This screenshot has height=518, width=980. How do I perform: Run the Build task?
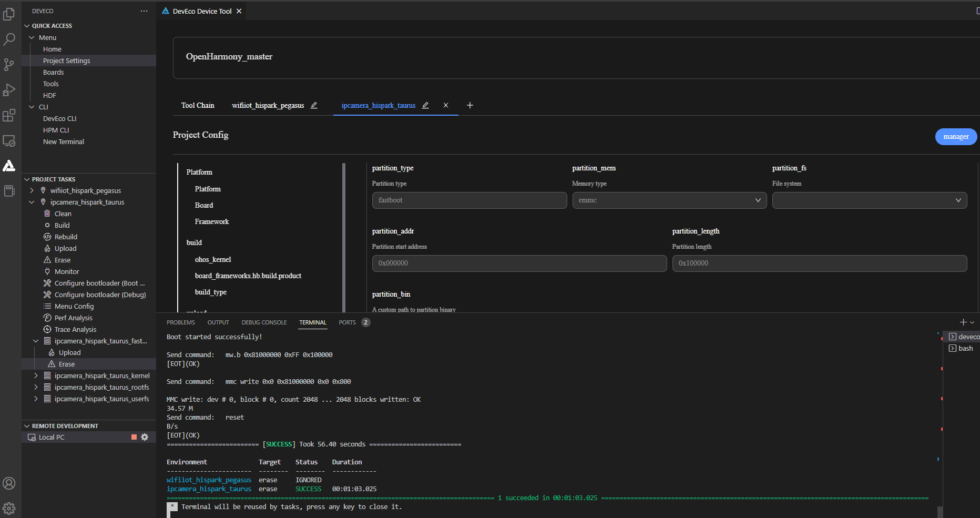click(x=62, y=225)
